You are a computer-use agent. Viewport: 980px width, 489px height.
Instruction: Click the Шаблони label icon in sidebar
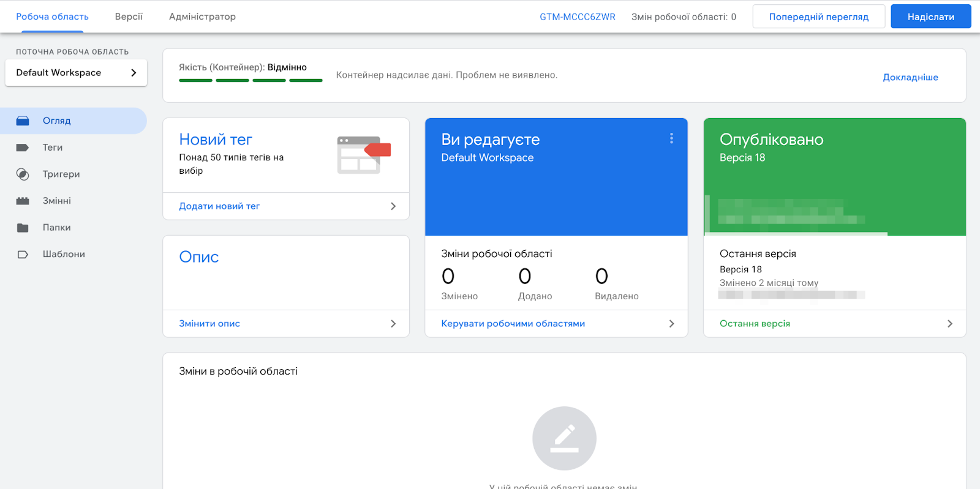tap(23, 254)
